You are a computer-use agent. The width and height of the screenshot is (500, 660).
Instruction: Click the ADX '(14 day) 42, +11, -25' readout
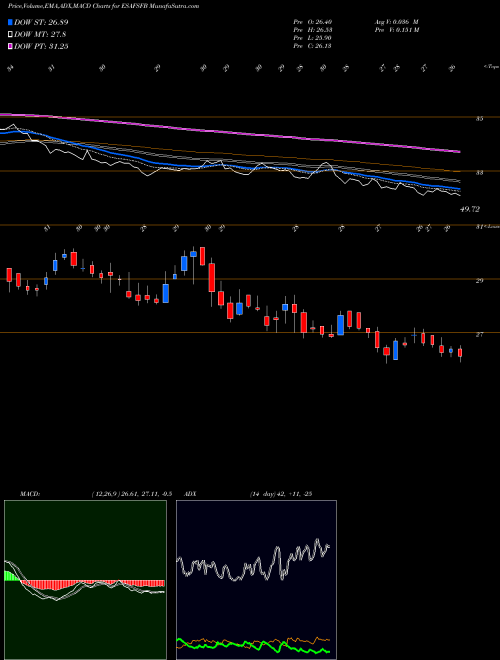coord(280,494)
